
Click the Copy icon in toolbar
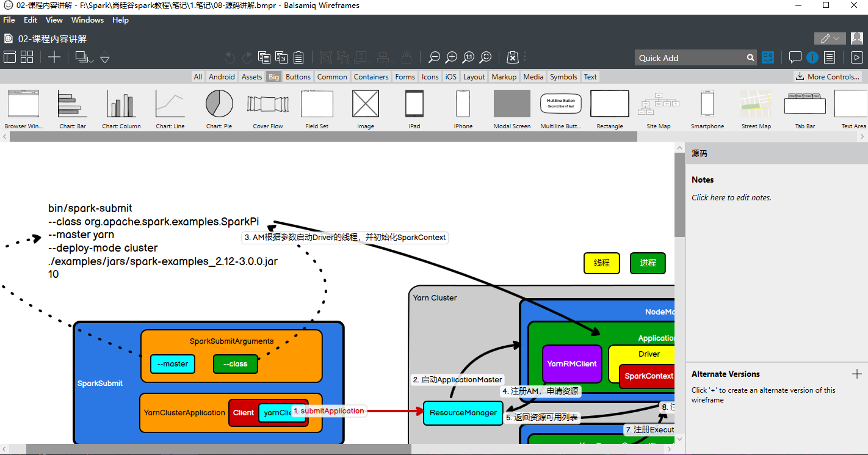click(x=264, y=57)
